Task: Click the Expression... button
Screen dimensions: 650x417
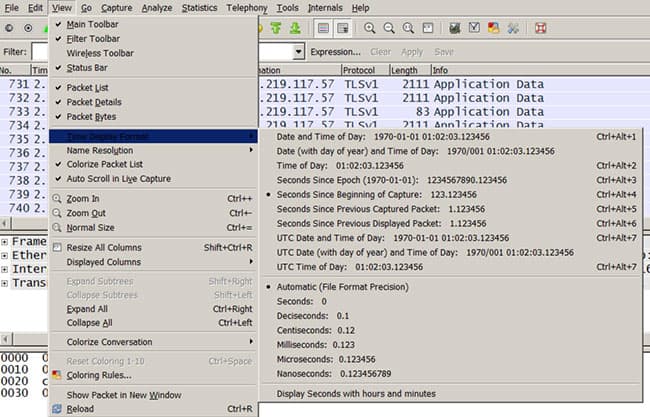Action: [335, 52]
